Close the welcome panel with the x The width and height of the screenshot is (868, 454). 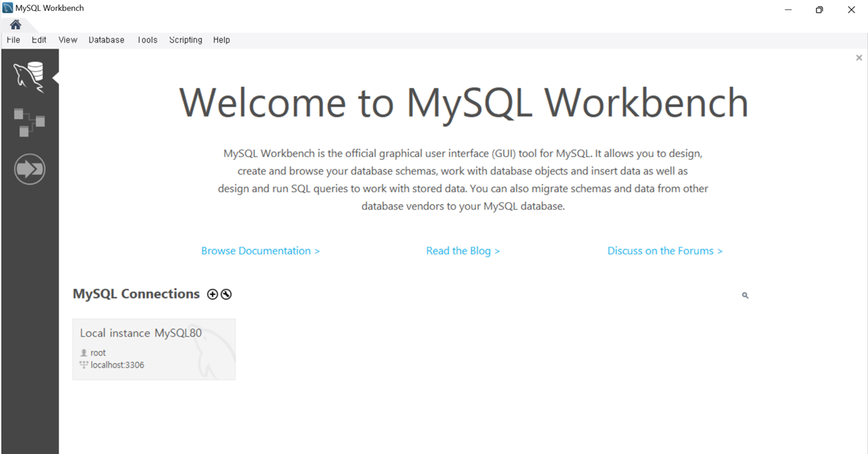pyautogui.click(x=859, y=58)
